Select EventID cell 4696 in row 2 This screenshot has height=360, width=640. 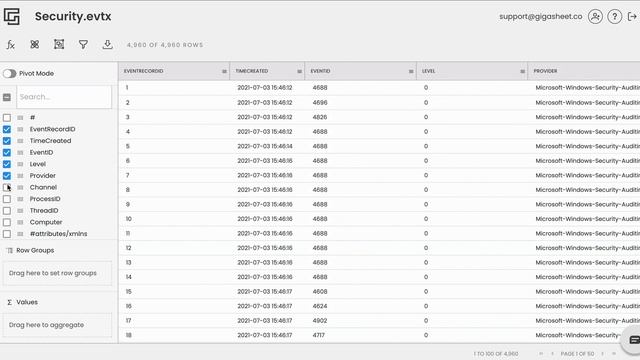(x=320, y=102)
